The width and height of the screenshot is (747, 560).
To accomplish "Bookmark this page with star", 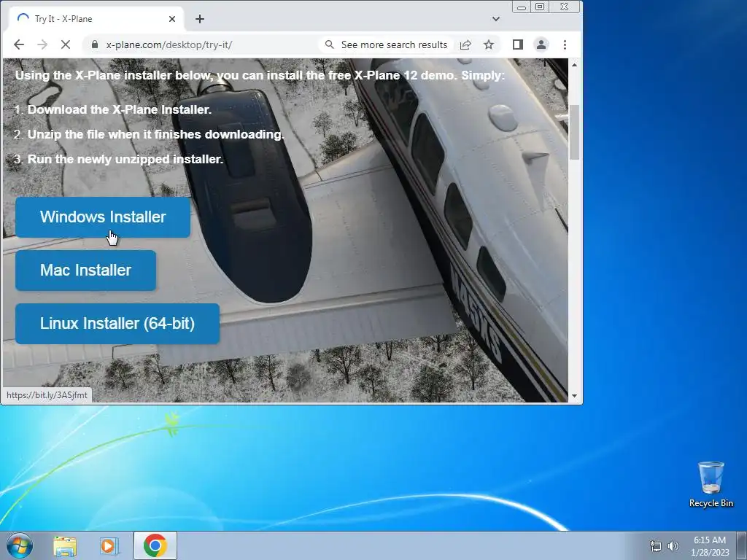I will tap(489, 44).
